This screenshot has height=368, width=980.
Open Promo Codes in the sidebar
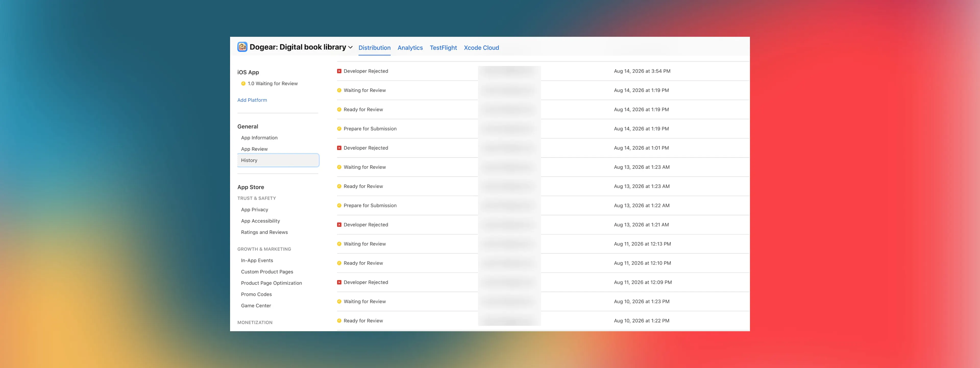pyautogui.click(x=256, y=294)
